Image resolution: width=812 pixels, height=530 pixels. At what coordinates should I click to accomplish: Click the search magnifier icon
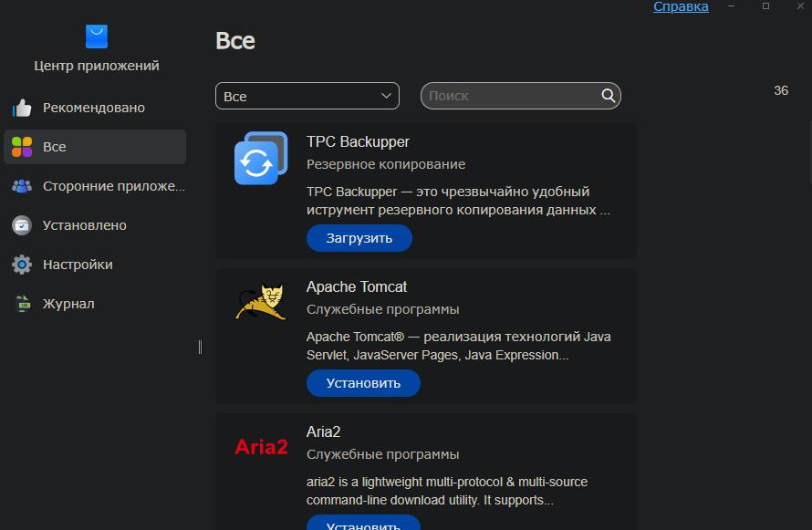tap(608, 96)
